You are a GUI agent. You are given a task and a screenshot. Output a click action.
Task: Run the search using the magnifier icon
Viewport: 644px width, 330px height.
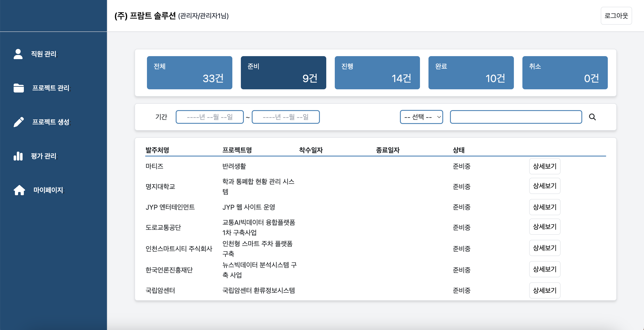[592, 117]
